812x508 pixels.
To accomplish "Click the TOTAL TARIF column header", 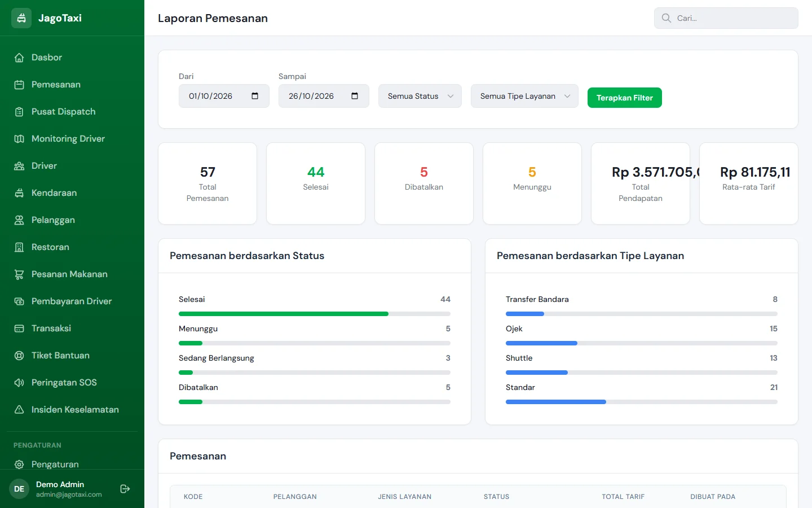I will 623,497.
